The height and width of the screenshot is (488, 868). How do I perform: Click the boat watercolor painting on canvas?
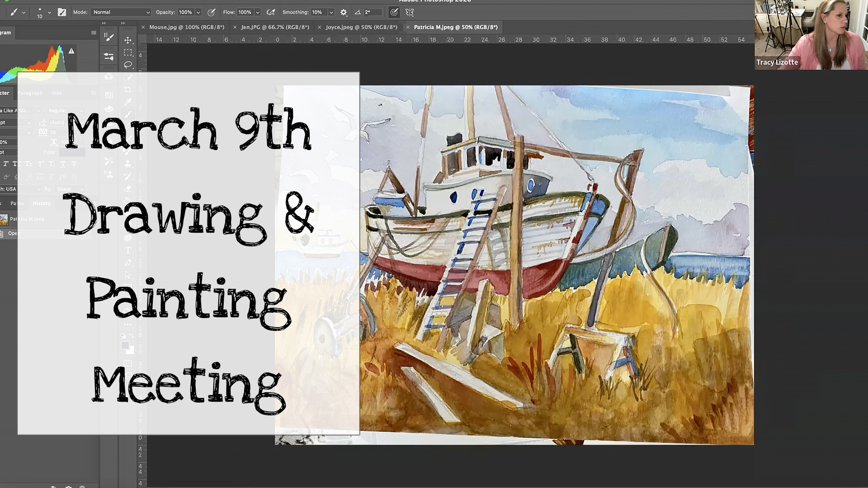coord(514,265)
